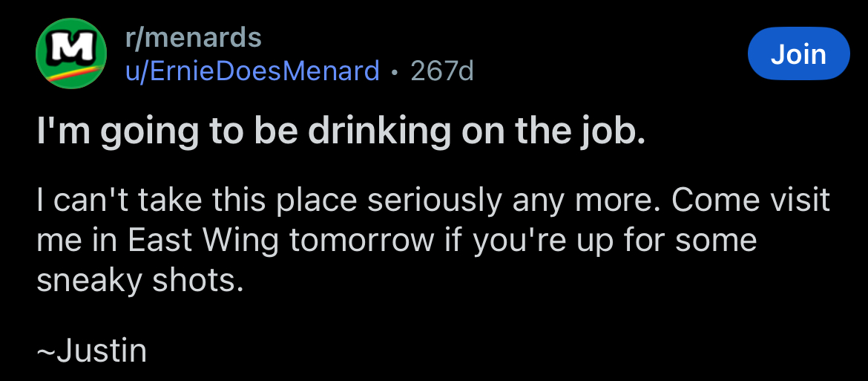Screen dimensions: 868x381
Task: Click the "~Justin" signature line
Action: [x=91, y=351]
